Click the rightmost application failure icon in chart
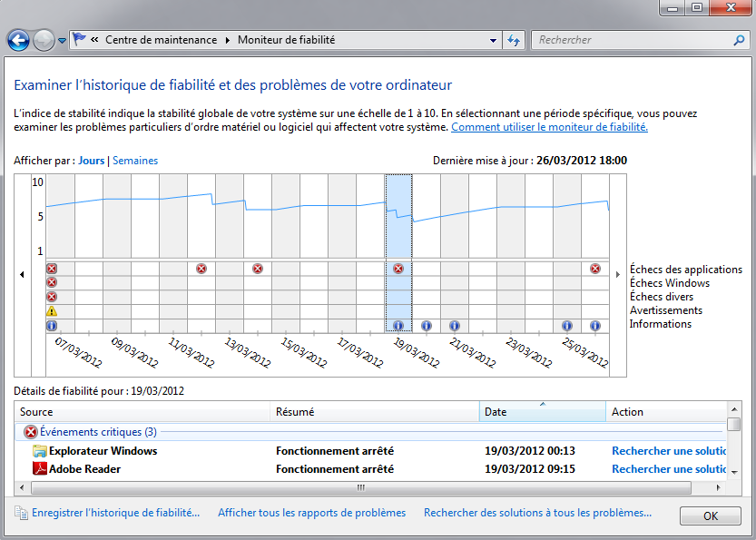 pos(595,269)
